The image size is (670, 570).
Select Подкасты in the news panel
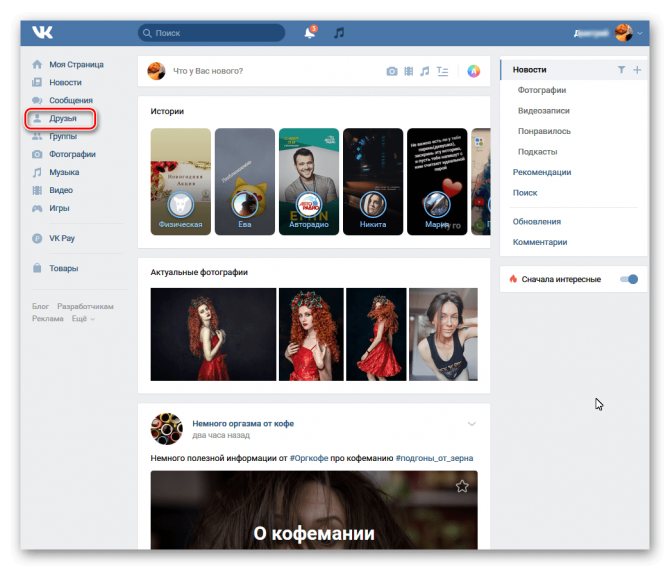[x=538, y=152]
